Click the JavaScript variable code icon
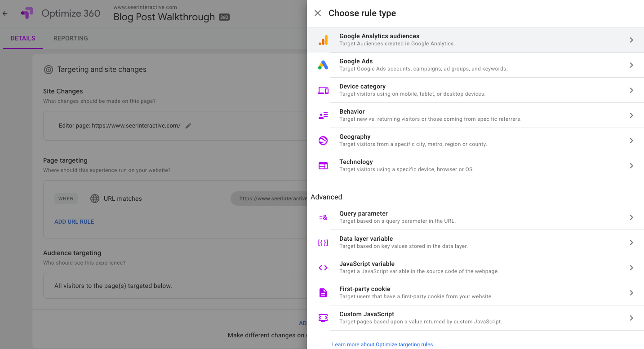Screen dimensions: 644x349 [323, 268]
